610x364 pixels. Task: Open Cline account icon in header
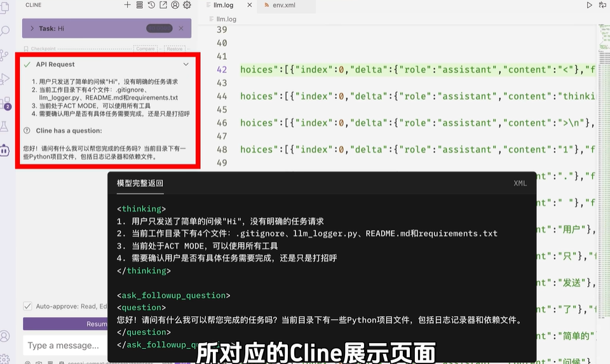[x=175, y=5]
